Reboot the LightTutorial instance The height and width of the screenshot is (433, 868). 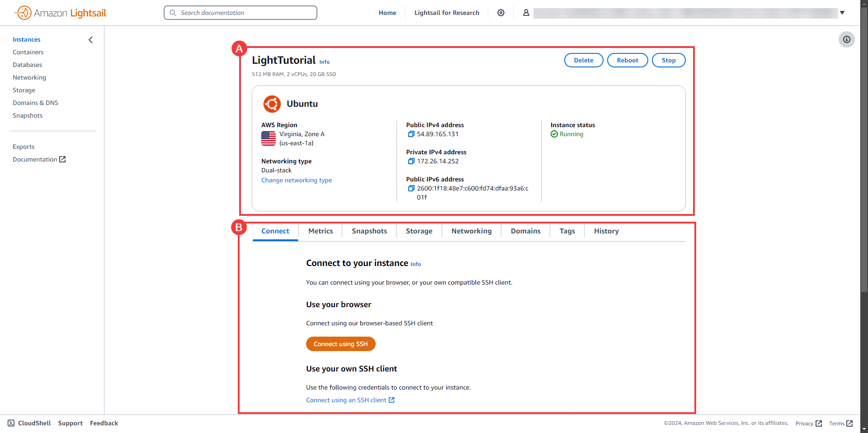(627, 60)
